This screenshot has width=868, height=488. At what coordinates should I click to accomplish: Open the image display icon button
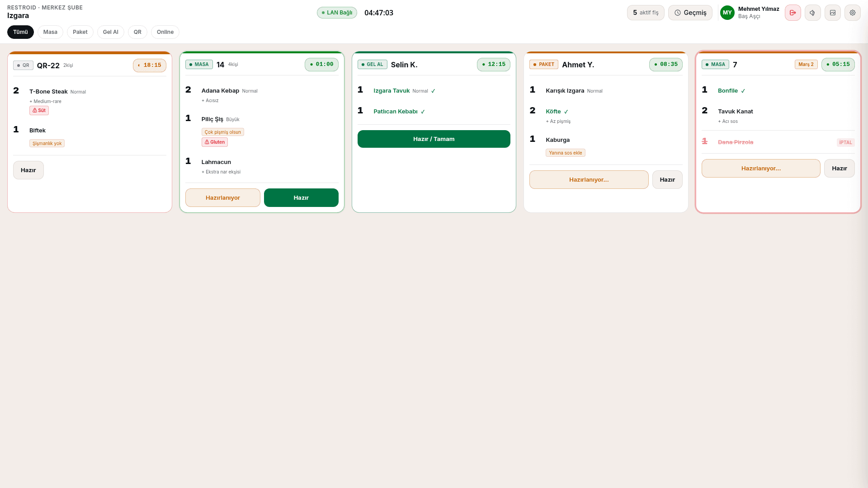click(832, 13)
